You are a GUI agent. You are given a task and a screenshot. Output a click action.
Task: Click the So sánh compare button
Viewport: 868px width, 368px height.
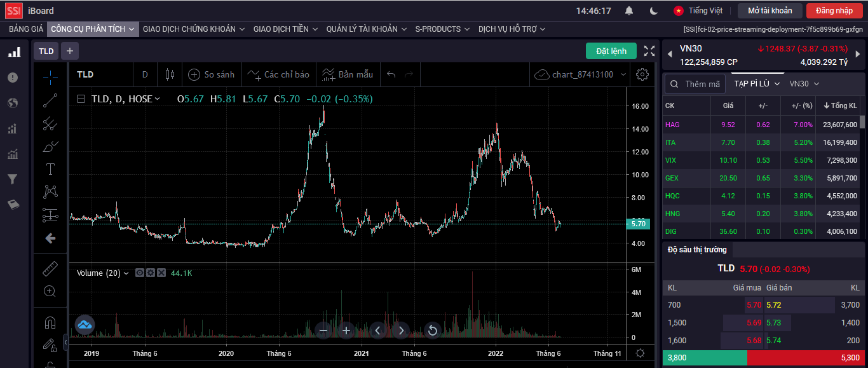212,74
